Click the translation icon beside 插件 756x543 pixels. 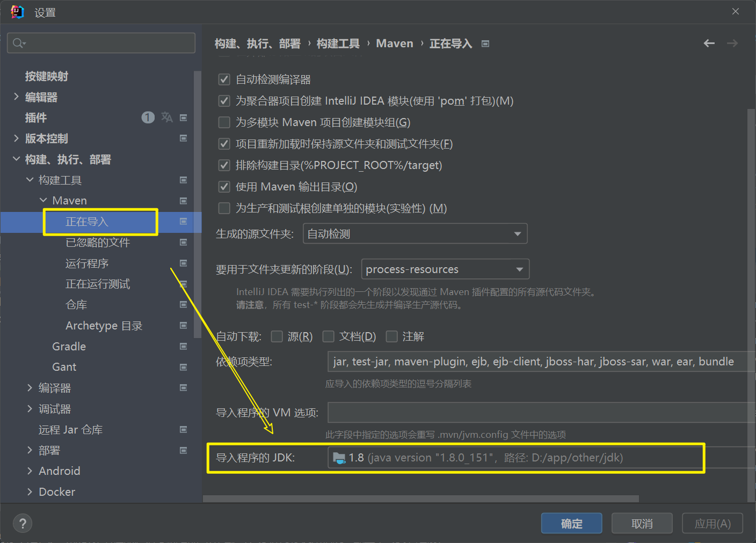pyautogui.click(x=167, y=118)
